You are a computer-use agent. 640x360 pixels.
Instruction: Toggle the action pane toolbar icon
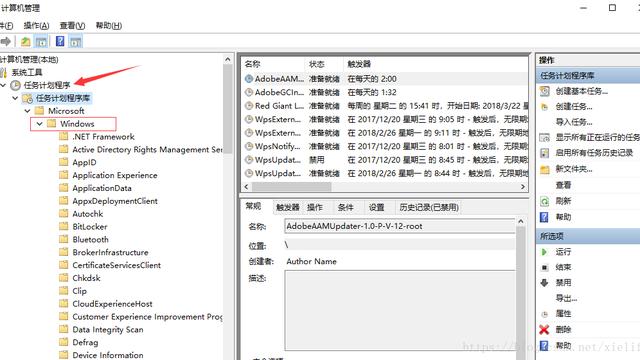pos(76,41)
